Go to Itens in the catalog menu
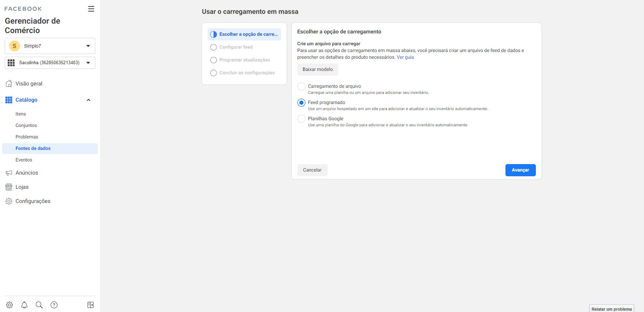644x312 pixels. [21, 114]
